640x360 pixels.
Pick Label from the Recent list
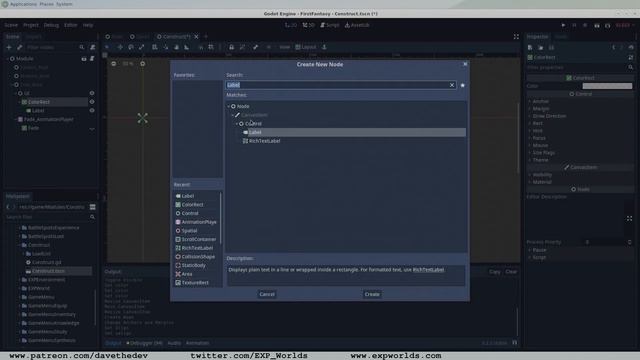[188, 196]
